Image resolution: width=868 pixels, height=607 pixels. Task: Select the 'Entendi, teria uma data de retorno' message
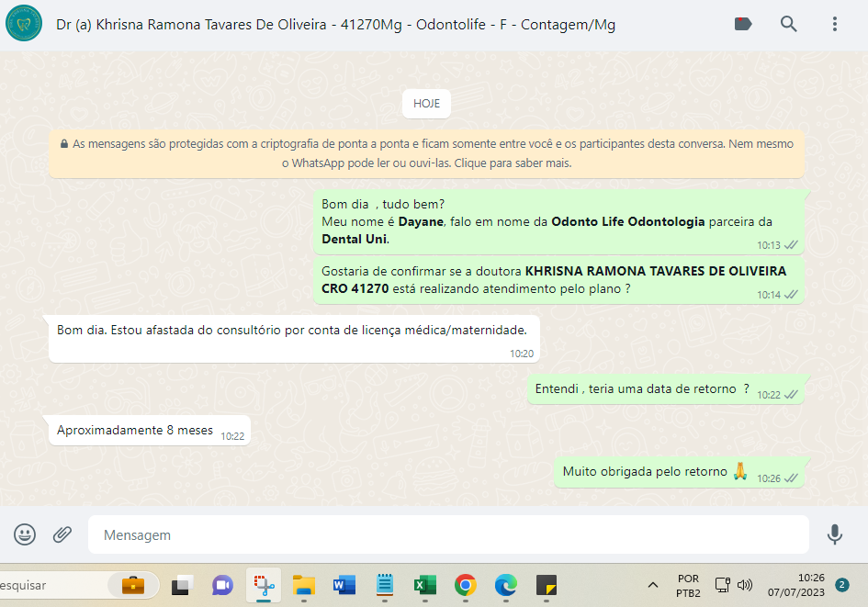[x=665, y=389]
